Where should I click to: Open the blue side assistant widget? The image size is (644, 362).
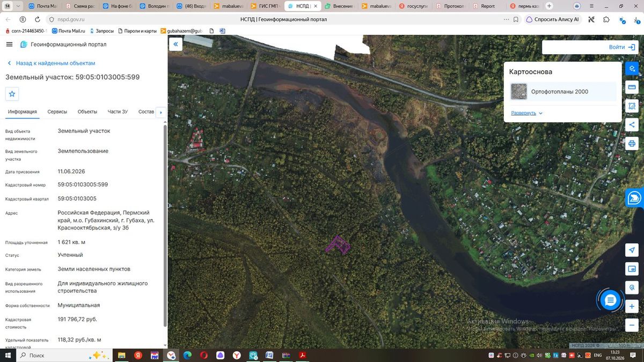[635, 198]
